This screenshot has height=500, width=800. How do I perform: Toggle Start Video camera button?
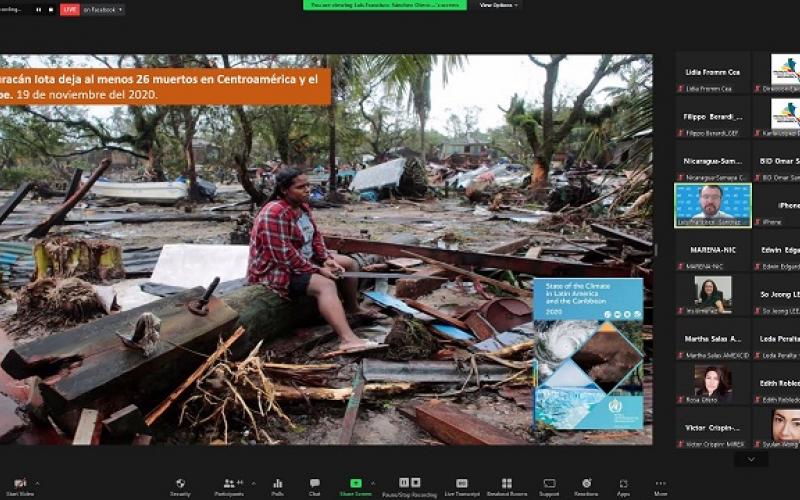pos(20,484)
